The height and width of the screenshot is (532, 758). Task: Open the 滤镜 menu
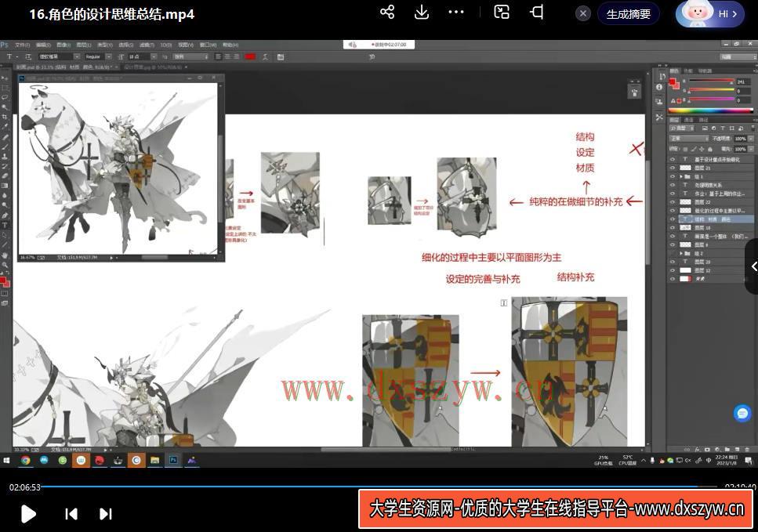tap(147, 45)
